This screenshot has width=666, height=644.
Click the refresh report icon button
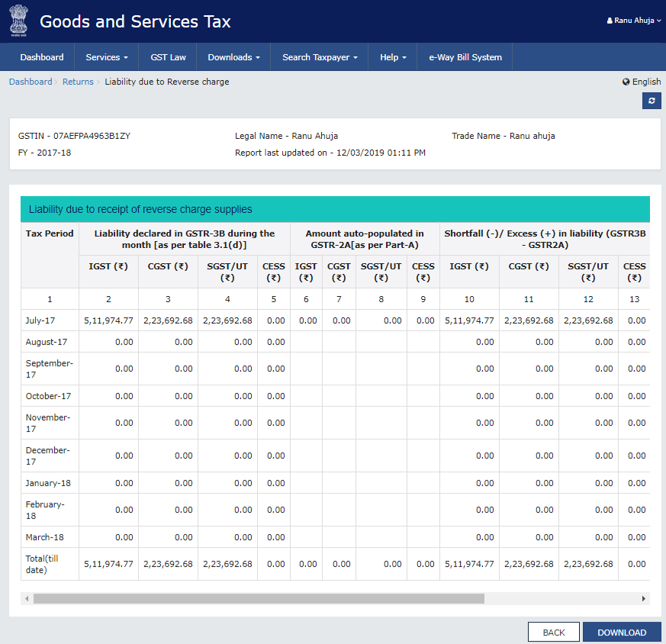(x=652, y=101)
